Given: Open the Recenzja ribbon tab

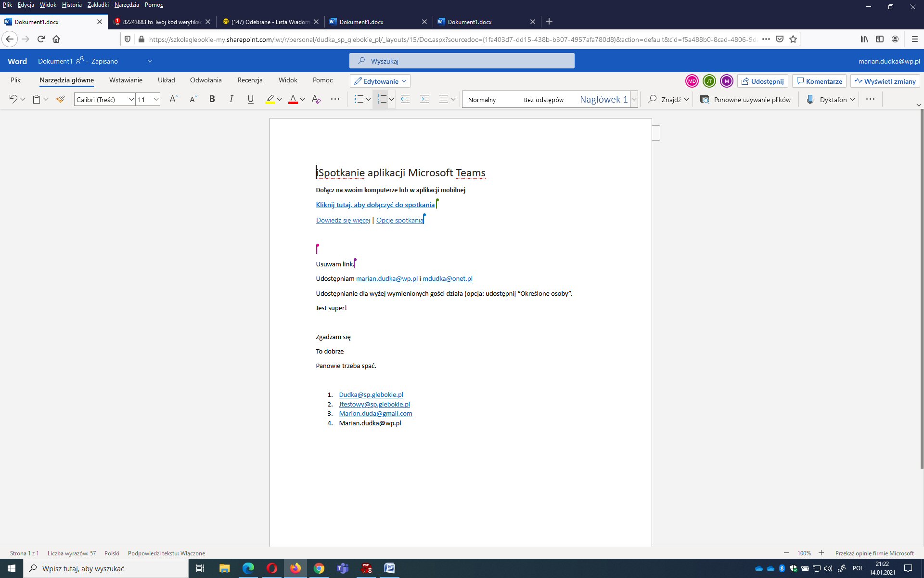Looking at the screenshot, I should click(250, 80).
